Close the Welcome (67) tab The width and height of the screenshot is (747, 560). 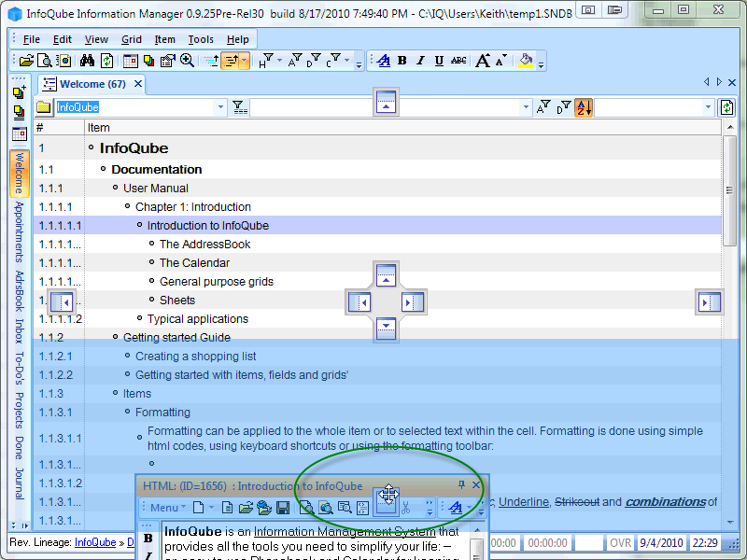click(x=137, y=84)
